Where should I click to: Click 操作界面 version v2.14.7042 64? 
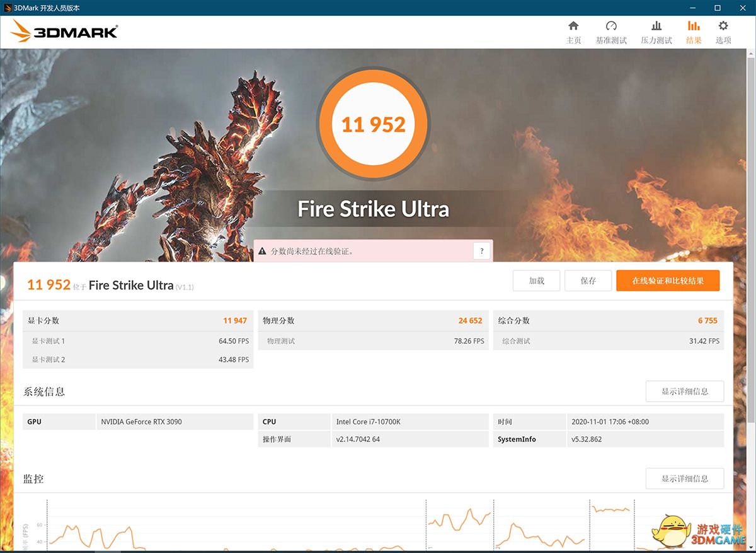[x=358, y=439]
